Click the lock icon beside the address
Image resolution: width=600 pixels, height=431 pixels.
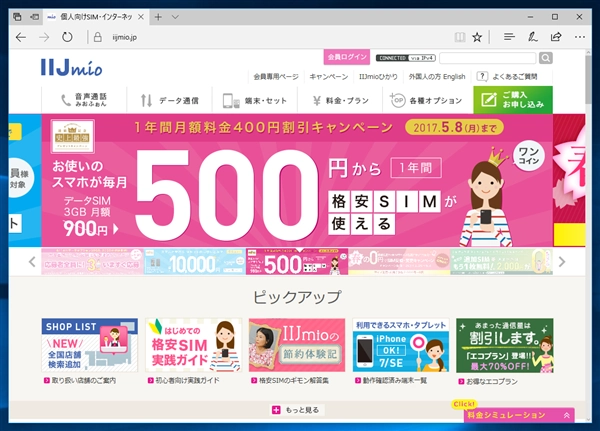coord(98,37)
